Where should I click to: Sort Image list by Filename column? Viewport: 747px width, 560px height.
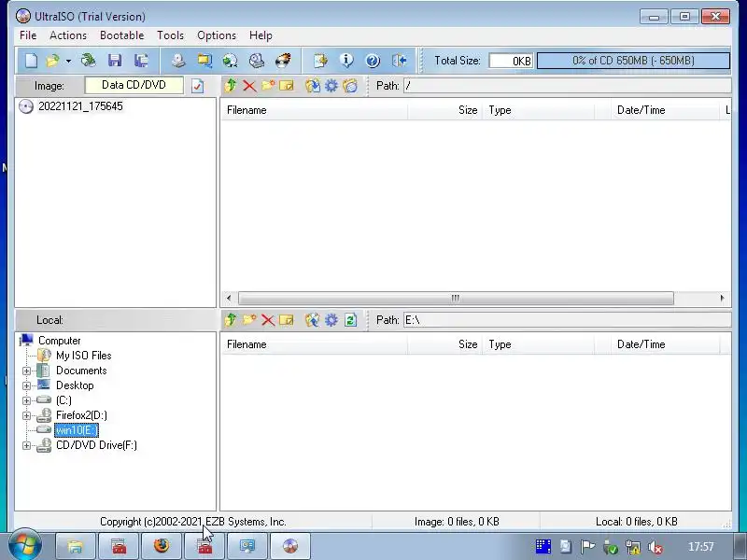click(x=315, y=110)
